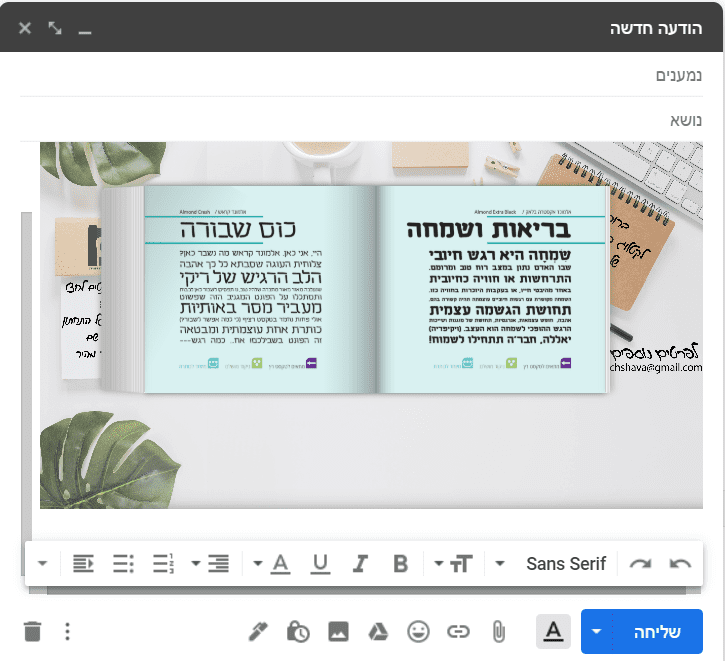The image size is (725, 661).
Task: Toggle italic formatting
Action: pyautogui.click(x=360, y=563)
